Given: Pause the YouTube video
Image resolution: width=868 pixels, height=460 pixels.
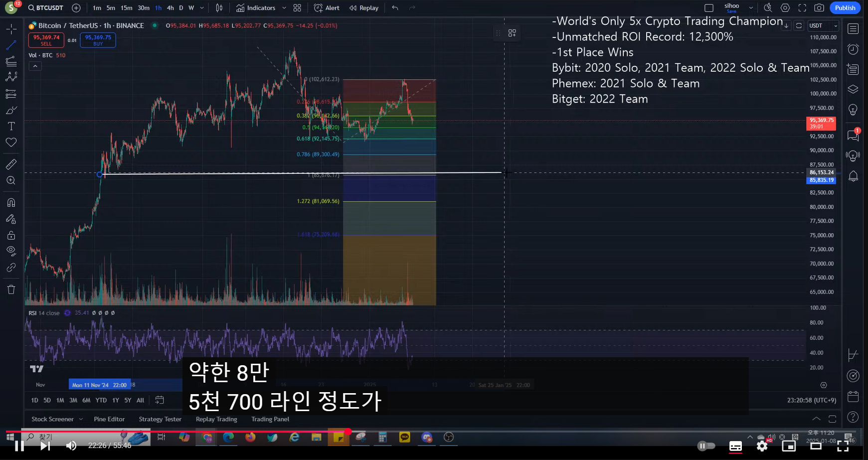Looking at the screenshot, I should pyautogui.click(x=19, y=446).
